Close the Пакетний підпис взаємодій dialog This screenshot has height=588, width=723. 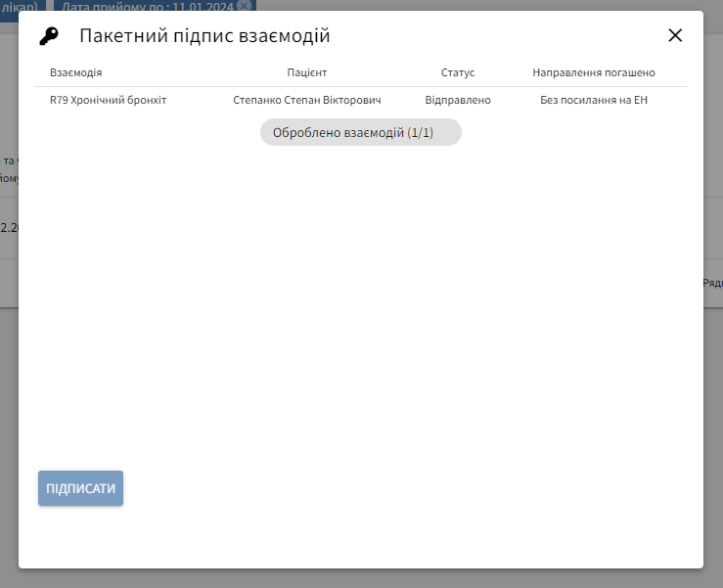pyautogui.click(x=675, y=36)
